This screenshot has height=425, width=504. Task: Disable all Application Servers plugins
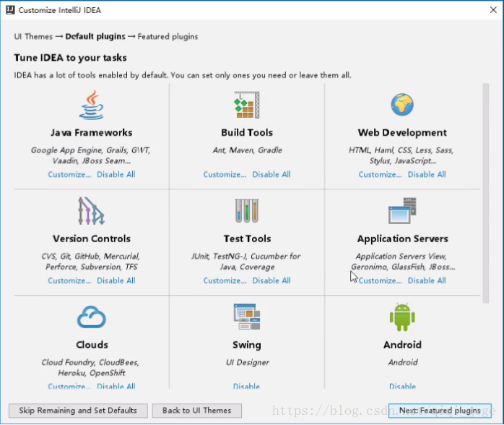427,280
